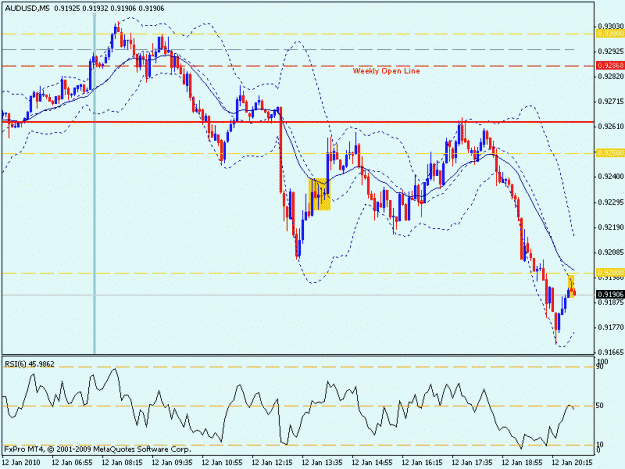
Task: Click the '12 Jan 09:35' time label
Action: (x=172, y=462)
